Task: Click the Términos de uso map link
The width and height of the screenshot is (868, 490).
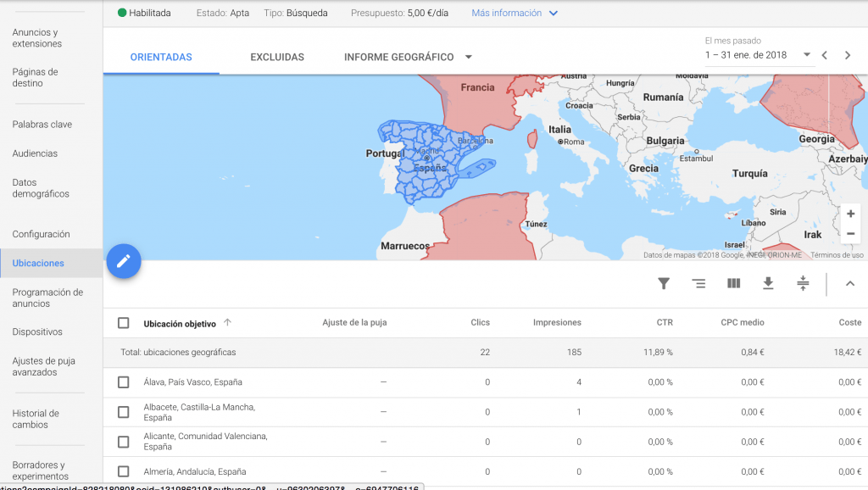Action: point(837,255)
